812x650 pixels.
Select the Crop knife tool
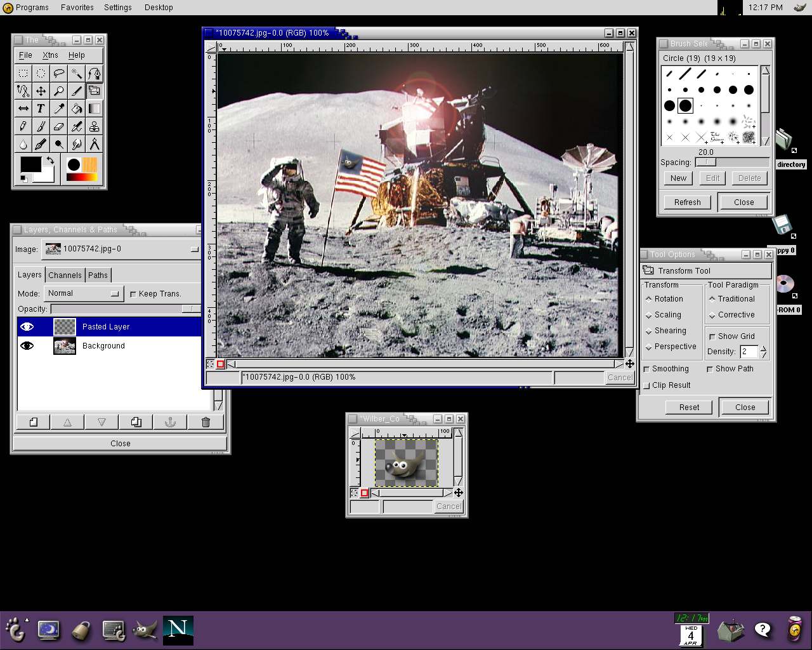[76, 91]
